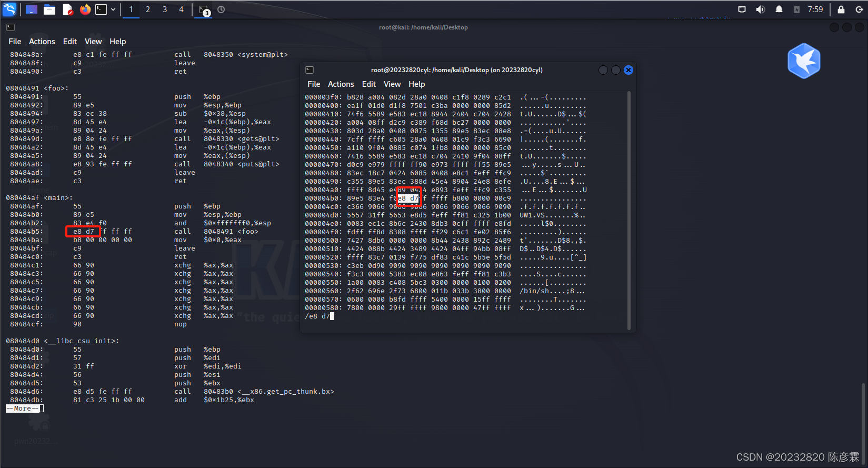Click the '/e8 d7' search prompt line
Screen dimensions: 868x468
pos(317,316)
